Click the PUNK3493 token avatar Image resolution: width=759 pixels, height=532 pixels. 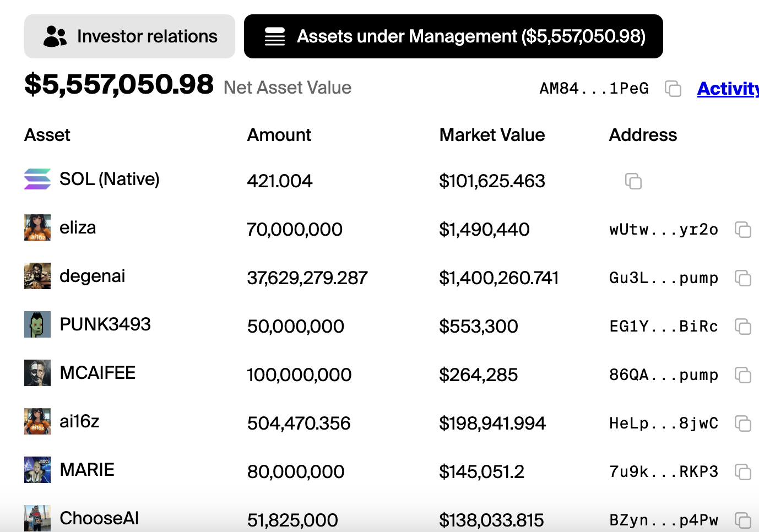coord(37,324)
